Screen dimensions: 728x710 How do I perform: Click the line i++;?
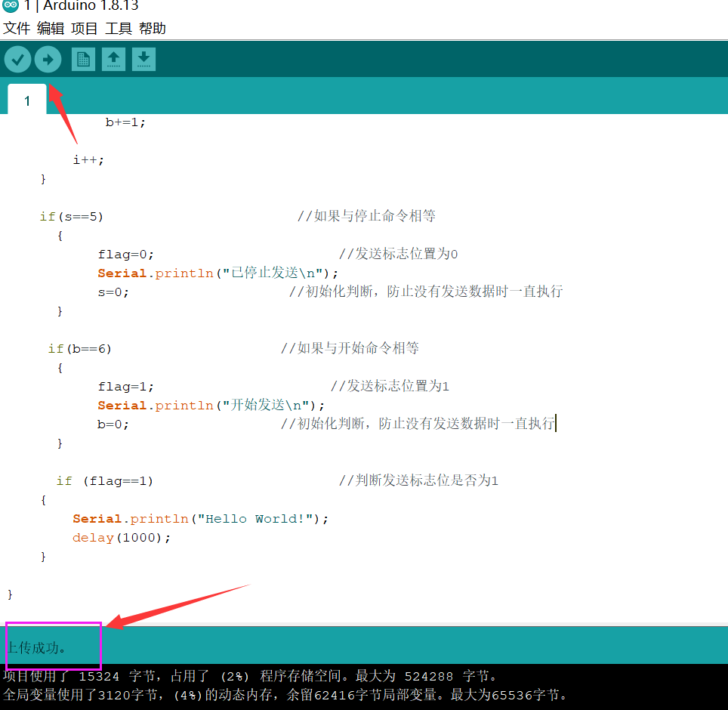tap(88, 159)
